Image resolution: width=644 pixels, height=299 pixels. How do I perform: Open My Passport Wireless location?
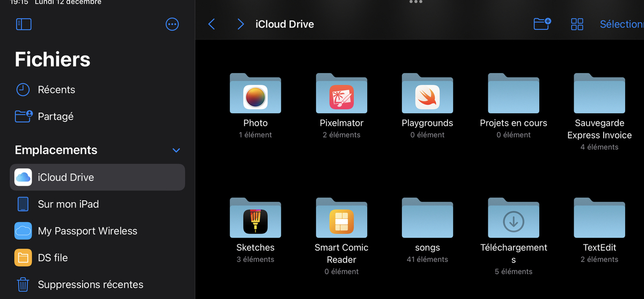pyautogui.click(x=98, y=231)
